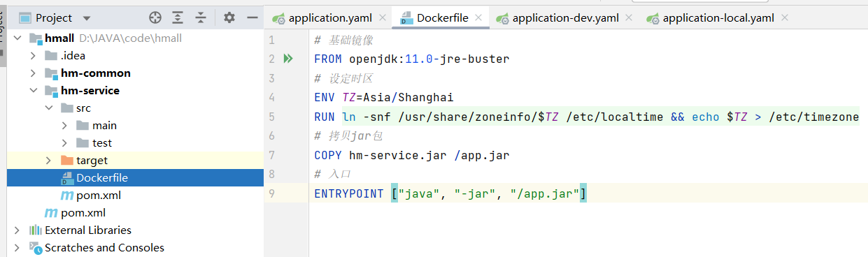This screenshot has width=868, height=257.
Task: Expand the .idea folder
Action: click(32, 56)
